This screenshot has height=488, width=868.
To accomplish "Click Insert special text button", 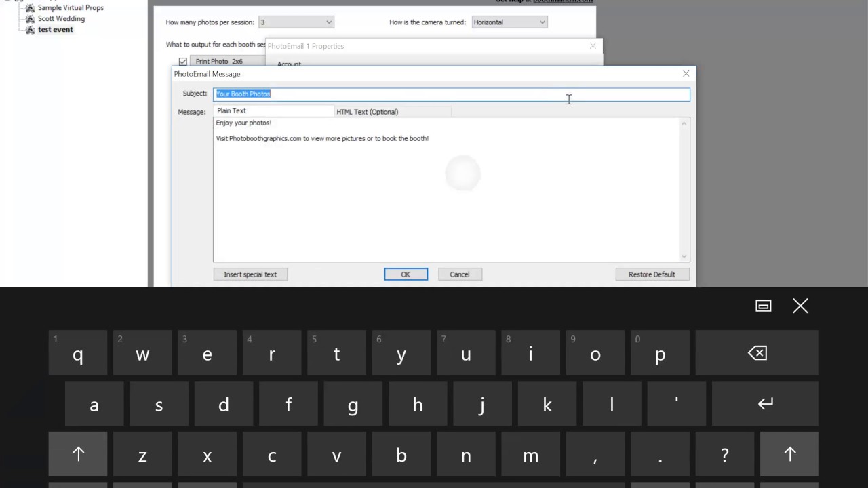I will click(250, 274).
